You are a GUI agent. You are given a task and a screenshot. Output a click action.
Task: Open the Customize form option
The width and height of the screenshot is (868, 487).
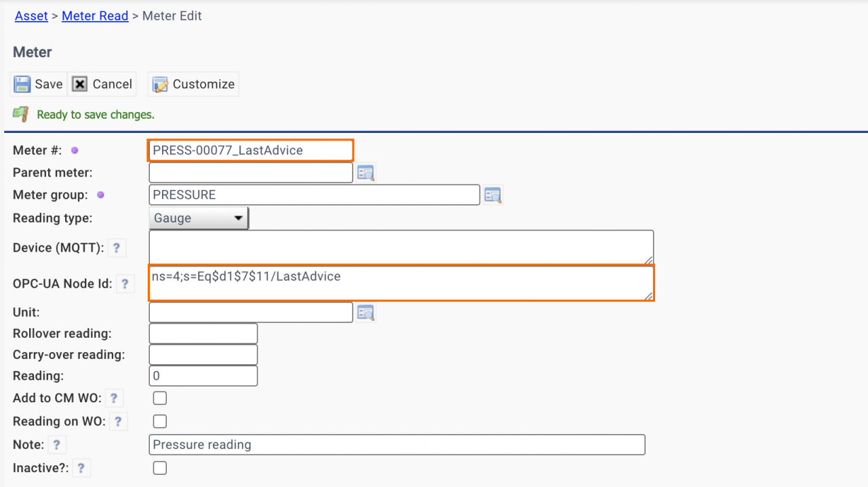[x=193, y=84]
